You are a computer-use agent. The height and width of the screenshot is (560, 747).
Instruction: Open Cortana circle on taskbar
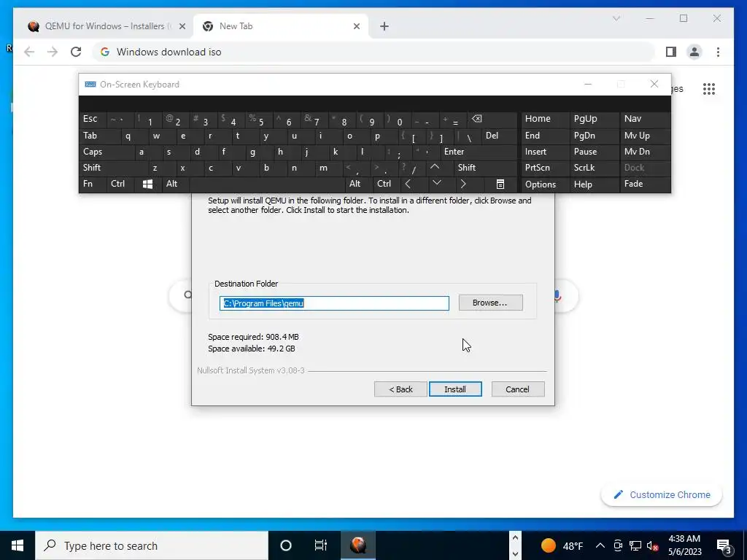(x=286, y=545)
